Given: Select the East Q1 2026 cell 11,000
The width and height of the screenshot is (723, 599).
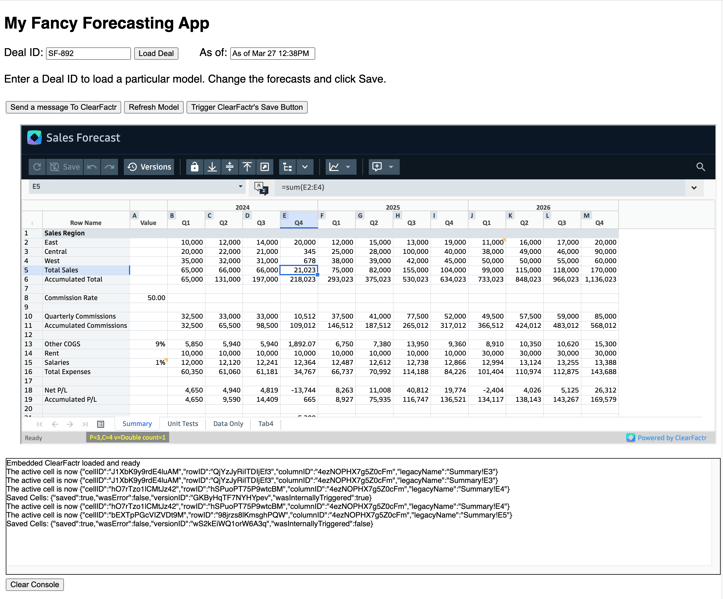Looking at the screenshot, I should click(487, 243).
